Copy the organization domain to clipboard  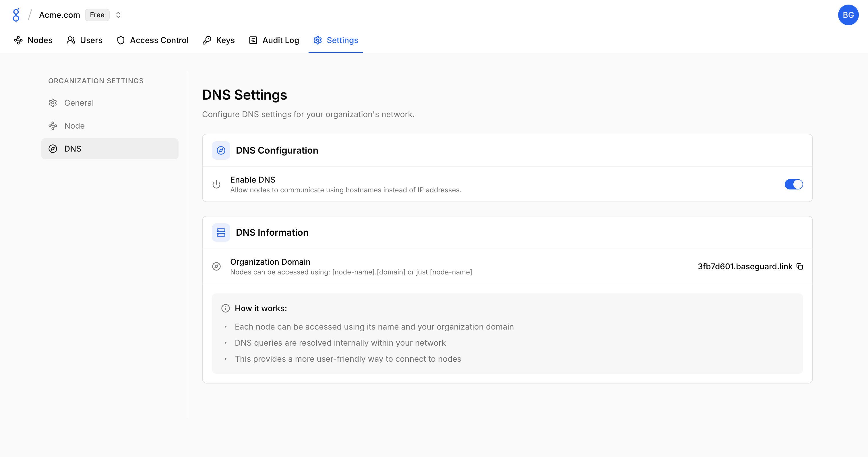pos(800,267)
